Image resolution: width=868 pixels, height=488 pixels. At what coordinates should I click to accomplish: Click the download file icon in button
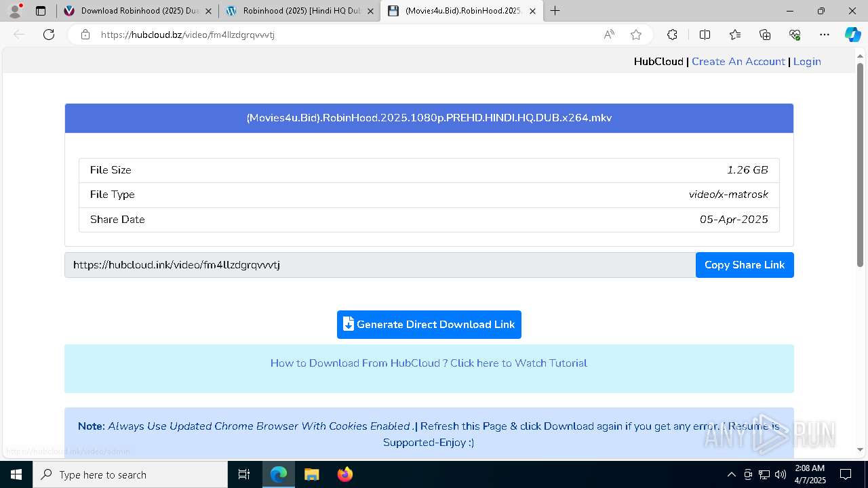pyautogui.click(x=348, y=325)
